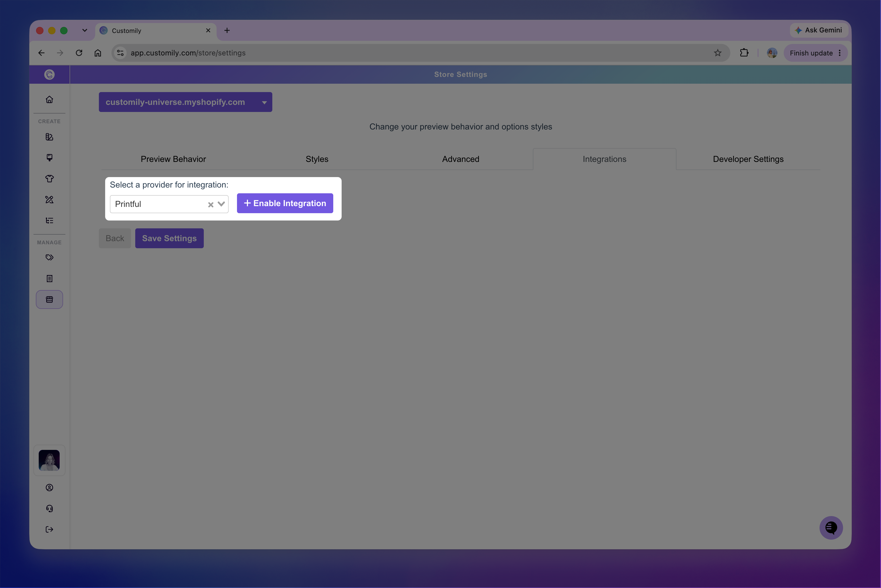Open the tab search chevron in the tab strip
This screenshot has height=588, width=881.
tap(84, 30)
